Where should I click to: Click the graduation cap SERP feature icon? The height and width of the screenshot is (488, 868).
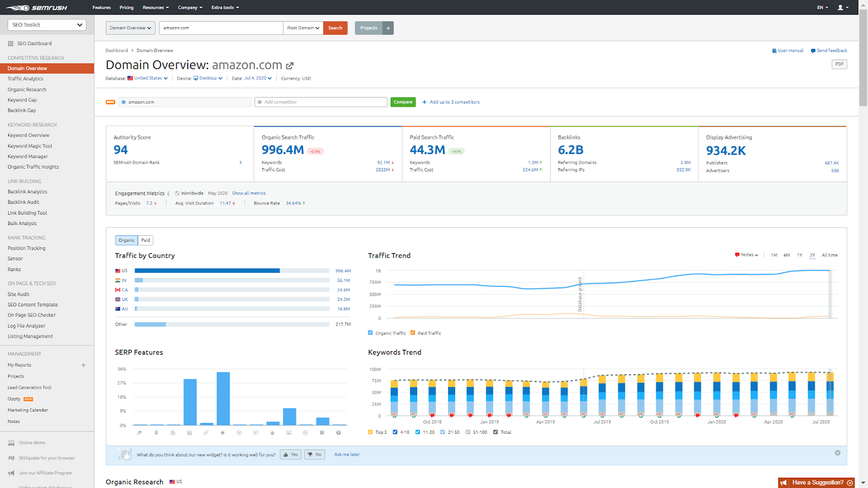139,433
